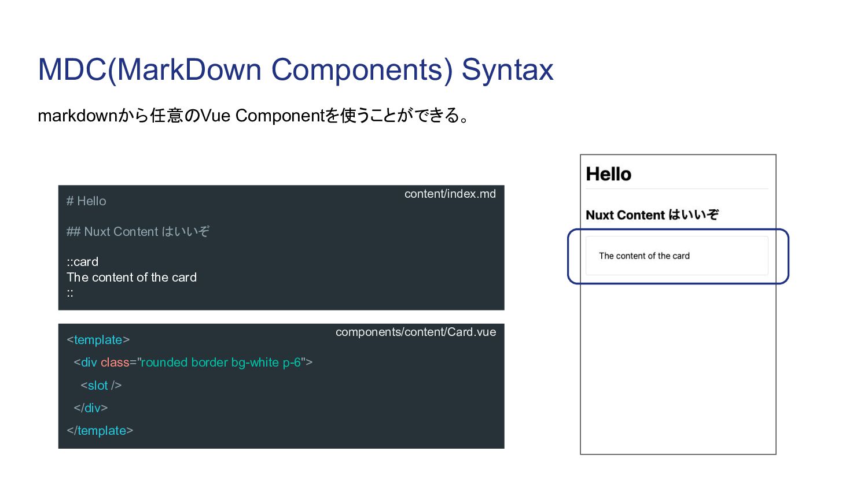Select the Japanese subtitle about markdown and Vue Component

253,116
